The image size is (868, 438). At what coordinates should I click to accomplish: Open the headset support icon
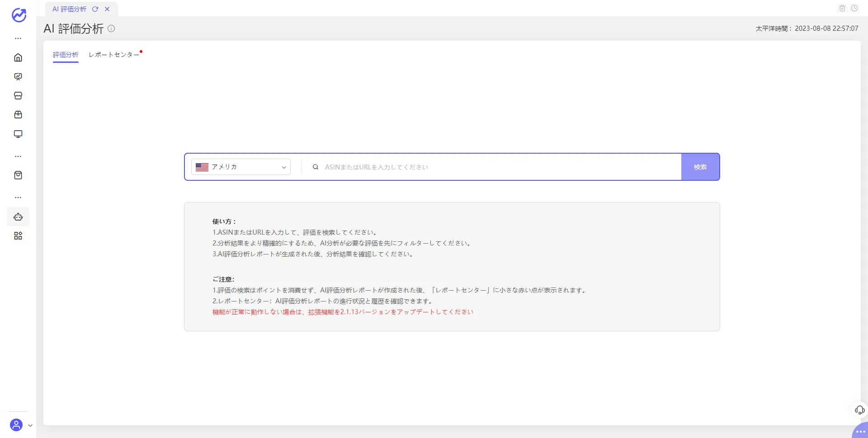coord(859,410)
